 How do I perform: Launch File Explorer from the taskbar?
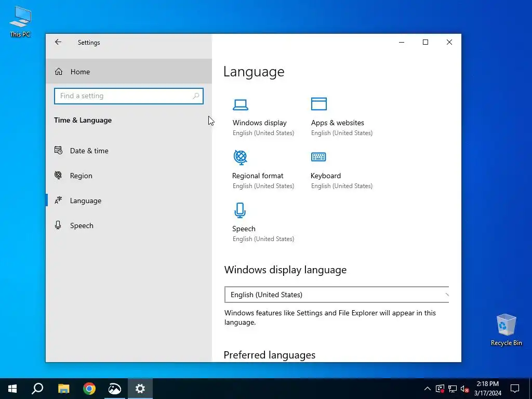point(63,389)
